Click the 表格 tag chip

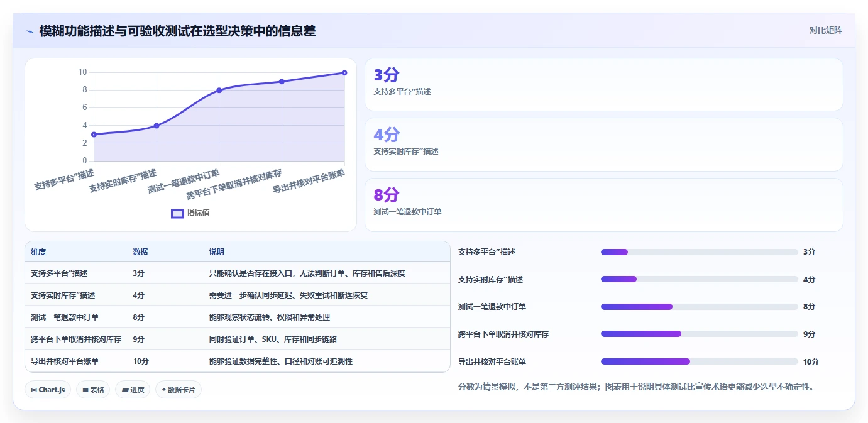(x=93, y=390)
